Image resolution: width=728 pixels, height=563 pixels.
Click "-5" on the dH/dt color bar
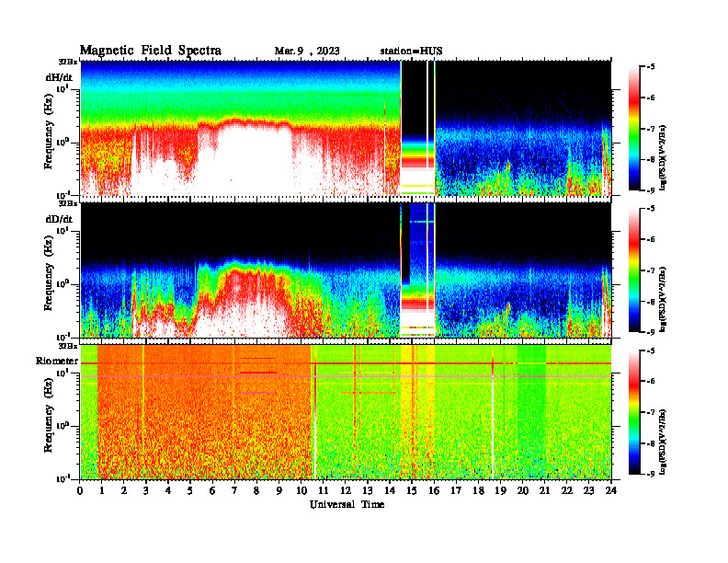coord(651,67)
